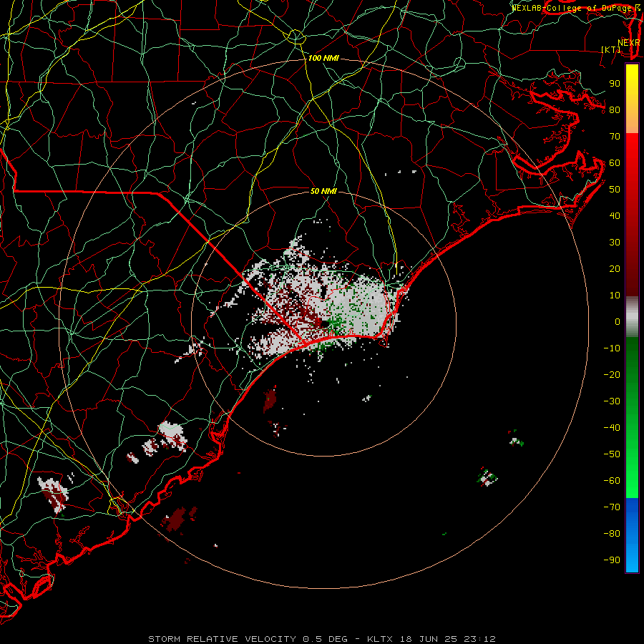Click the 50 value on the velocity scale
Screen dimensions: 644x644
(615, 190)
